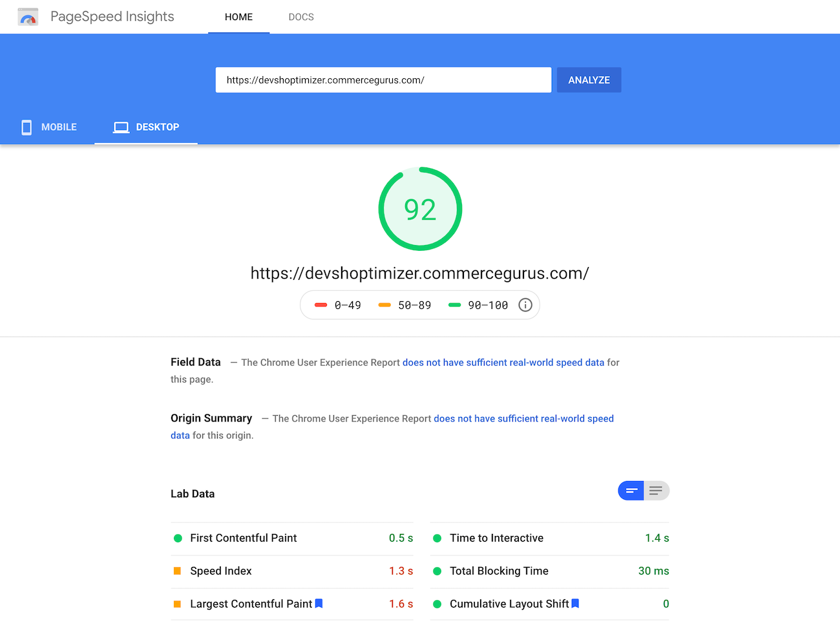Click the mobile phone icon
Image resolution: width=840 pixels, height=629 pixels.
(x=26, y=127)
